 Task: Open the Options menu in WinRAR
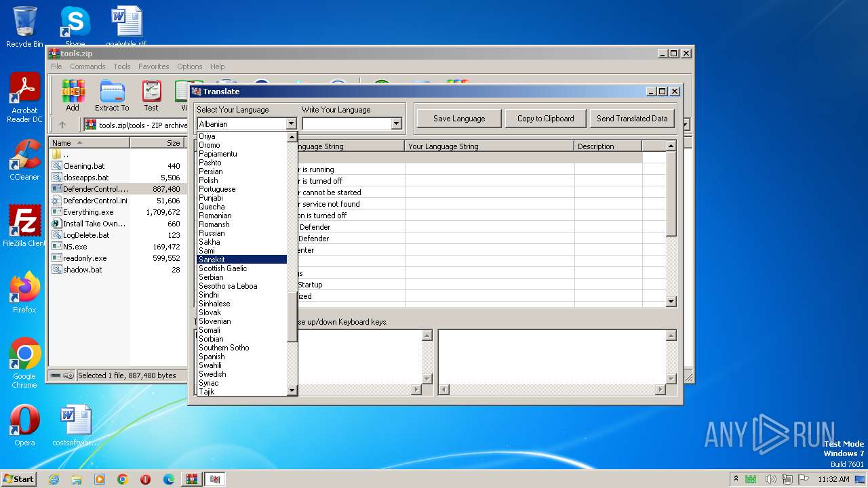(x=190, y=66)
